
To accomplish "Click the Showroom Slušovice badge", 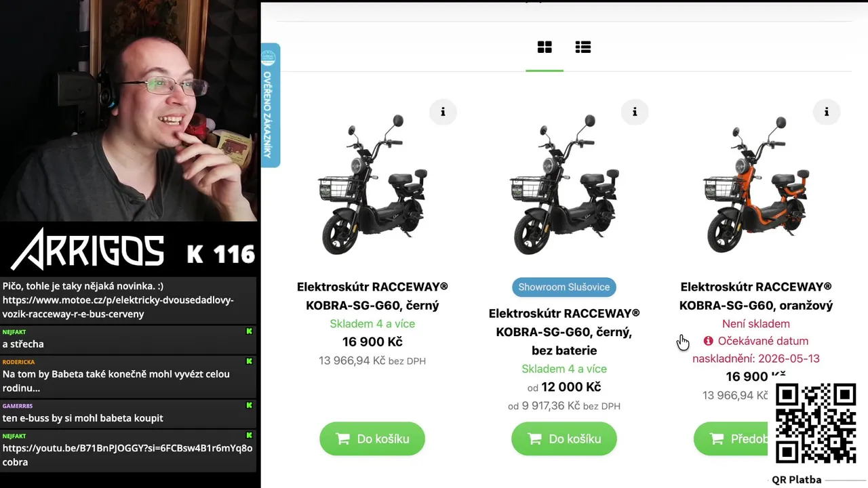I will tap(564, 287).
